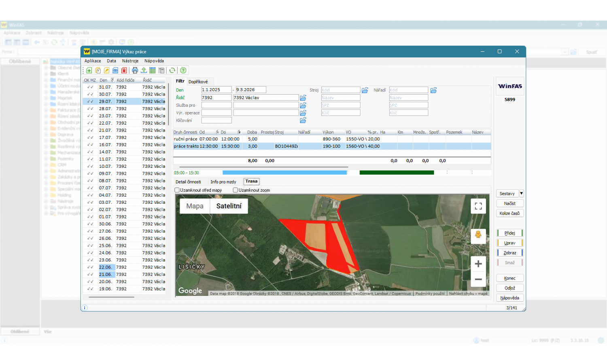This screenshot has height=364, width=607.
Task: Click the red delete record toolbar icon
Action: [x=124, y=70]
